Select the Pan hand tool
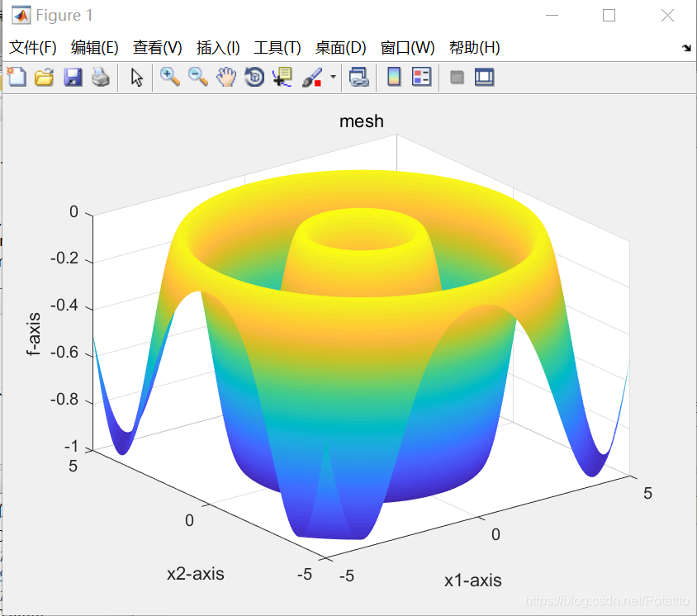 [226, 77]
